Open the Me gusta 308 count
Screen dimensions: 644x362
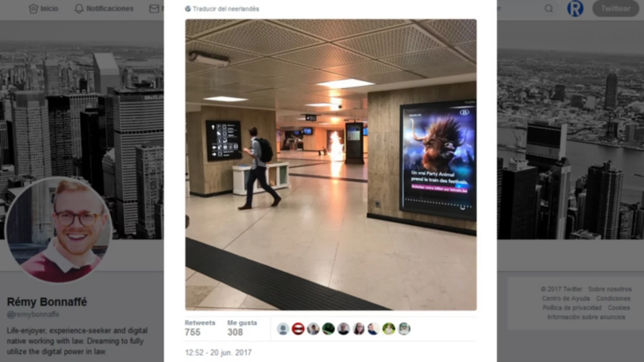(x=242, y=328)
